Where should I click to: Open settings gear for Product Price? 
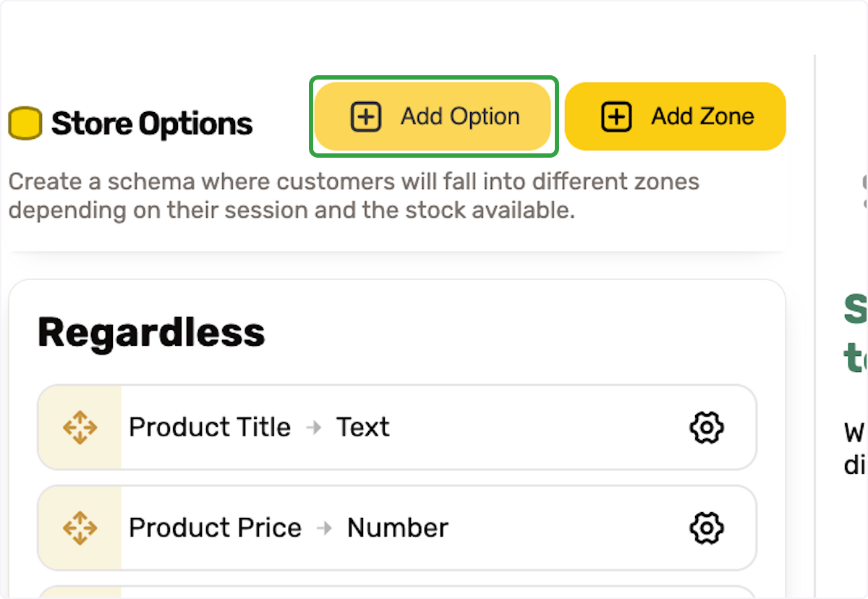(x=706, y=528)
